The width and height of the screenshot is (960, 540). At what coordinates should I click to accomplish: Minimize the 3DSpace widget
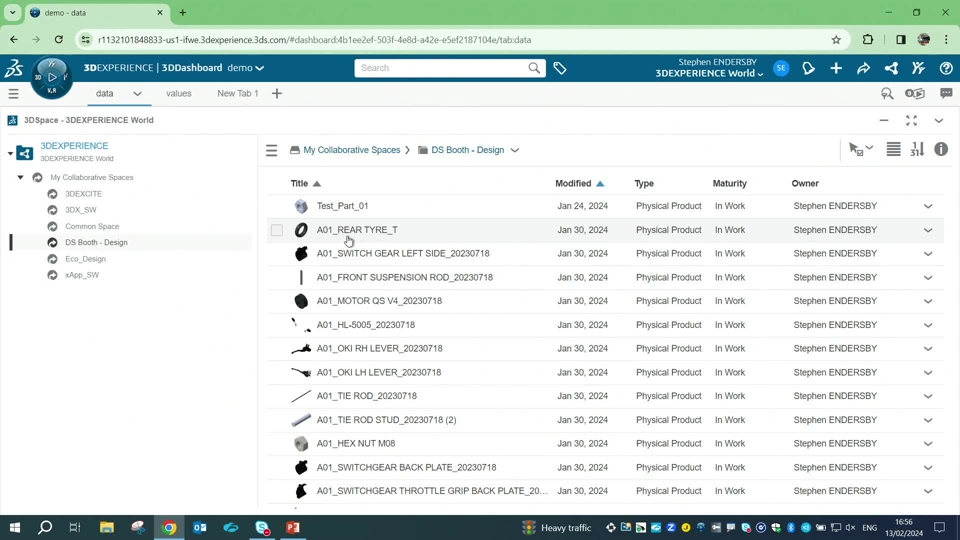click(883, 121)
